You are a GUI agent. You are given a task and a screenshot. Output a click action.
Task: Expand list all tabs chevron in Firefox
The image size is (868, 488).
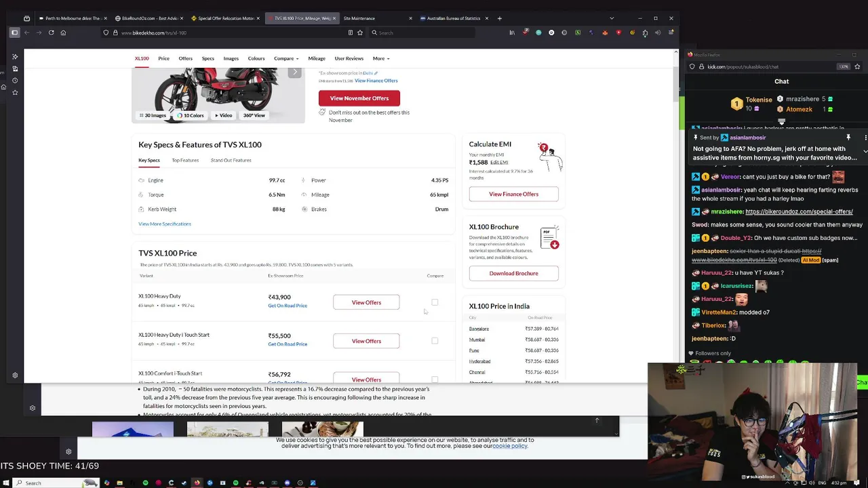[612, 18]
